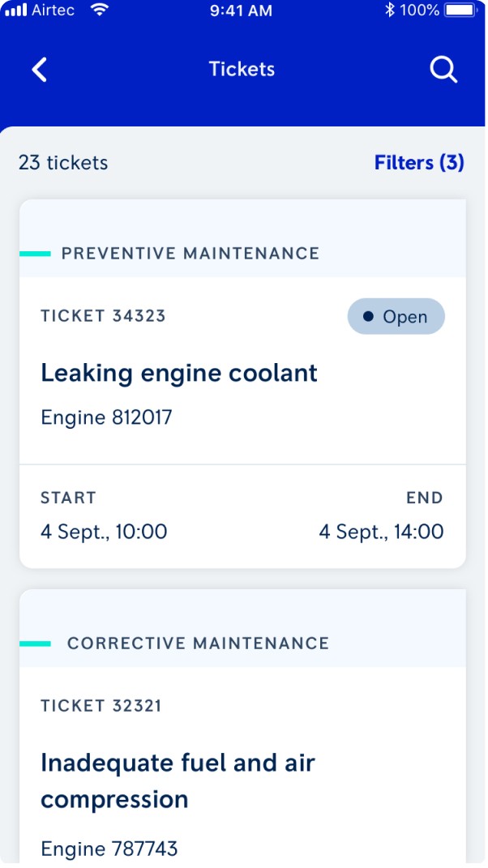Tap the Wi-Fi signal icon
Screen dimensions: 488x868
[x=100, y=11]
